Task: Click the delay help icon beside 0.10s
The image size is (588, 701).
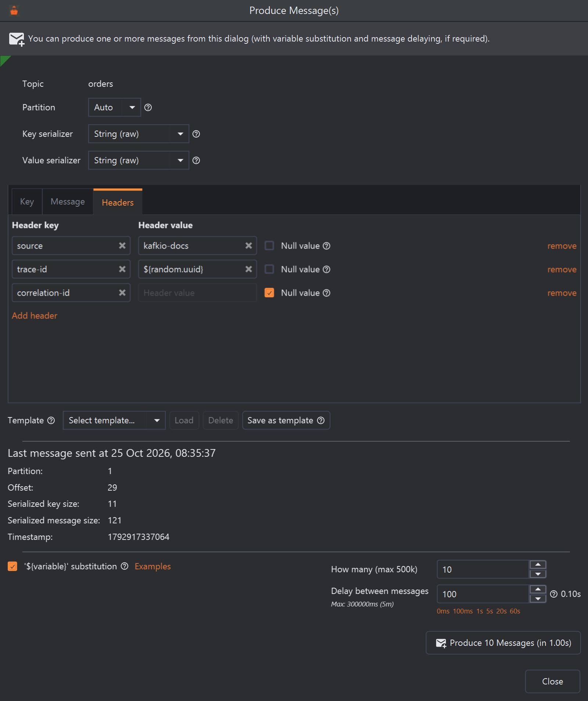Action: click(x=554, y=594)
